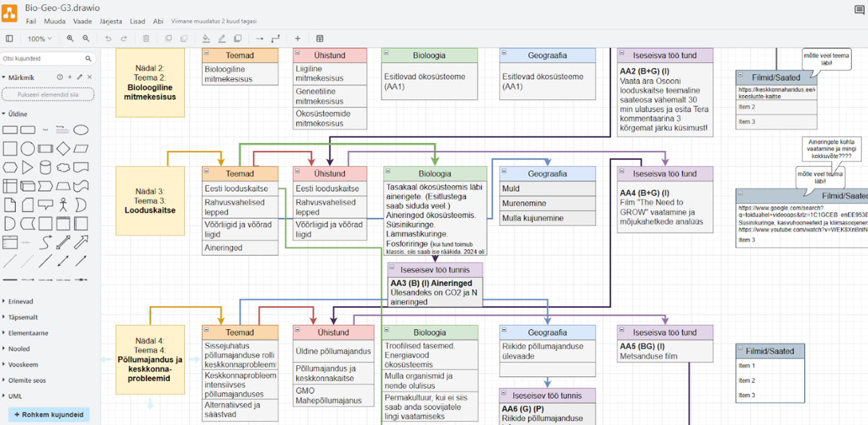Screen dimensions: 868x425
Task: Click the line color pencil icon
Action: click(x=222, y=39)
